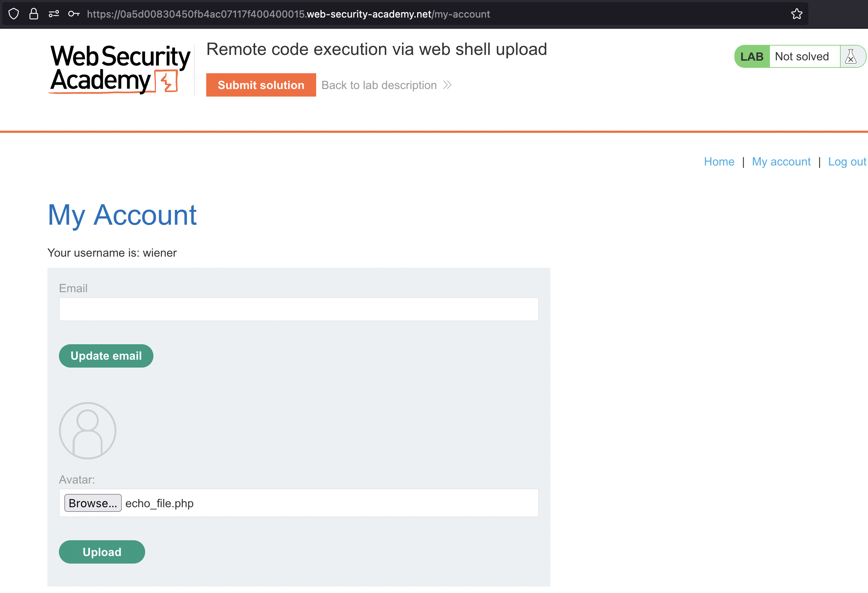Click Browse to choose an avatar file
The width and height of the screenshot is (868, 593).
93,503
